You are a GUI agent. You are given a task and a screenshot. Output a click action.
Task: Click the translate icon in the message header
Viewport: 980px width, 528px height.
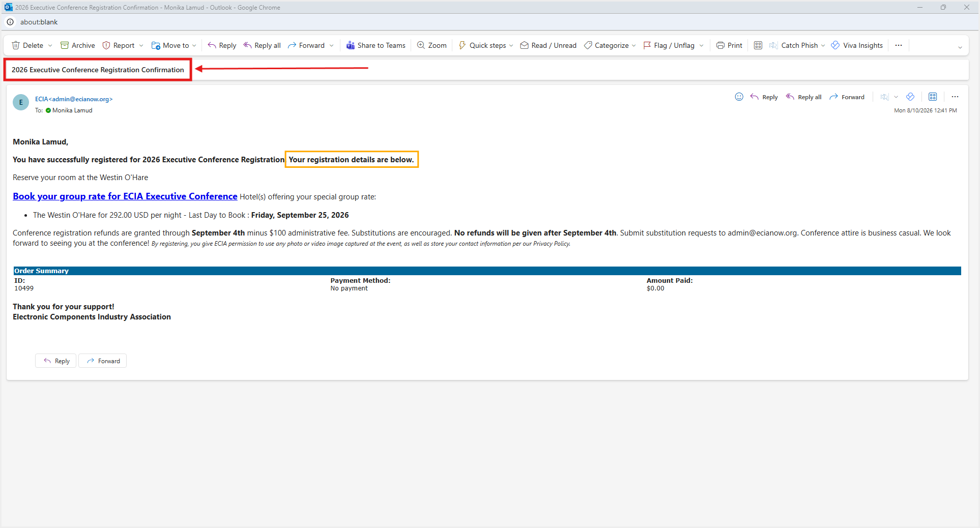(x=884, y=97)
